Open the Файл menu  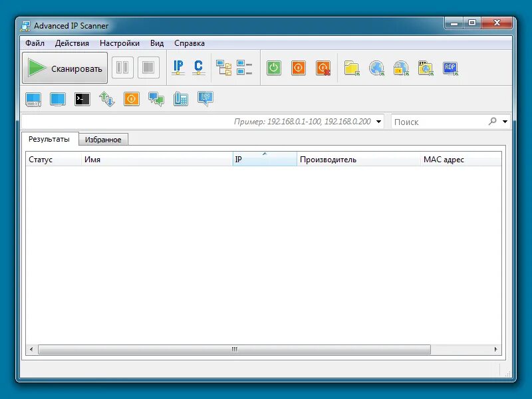point(35,43)
